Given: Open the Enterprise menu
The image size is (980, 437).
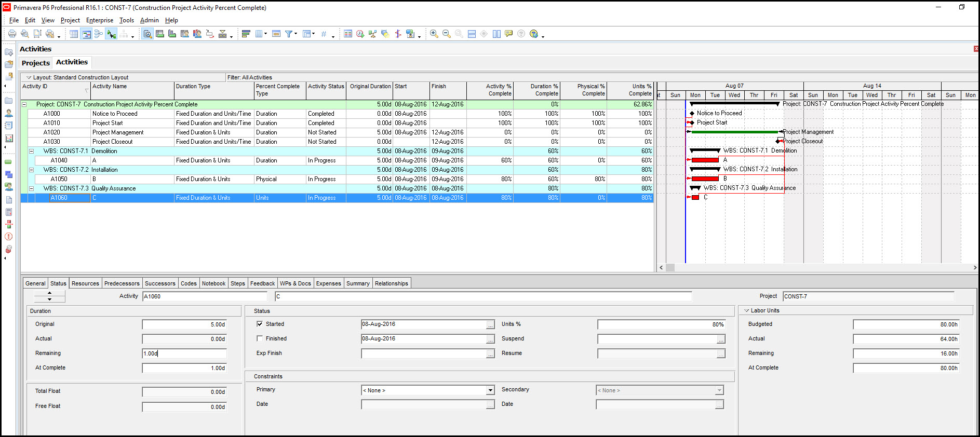Looking at the screenshot, I should [x=100, y=20].
